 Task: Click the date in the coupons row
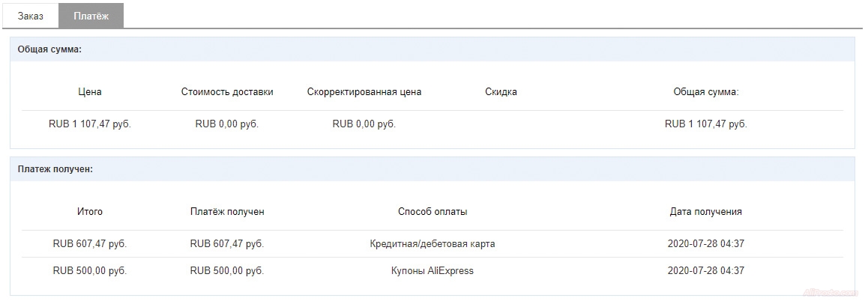click(x=705, y=271)
